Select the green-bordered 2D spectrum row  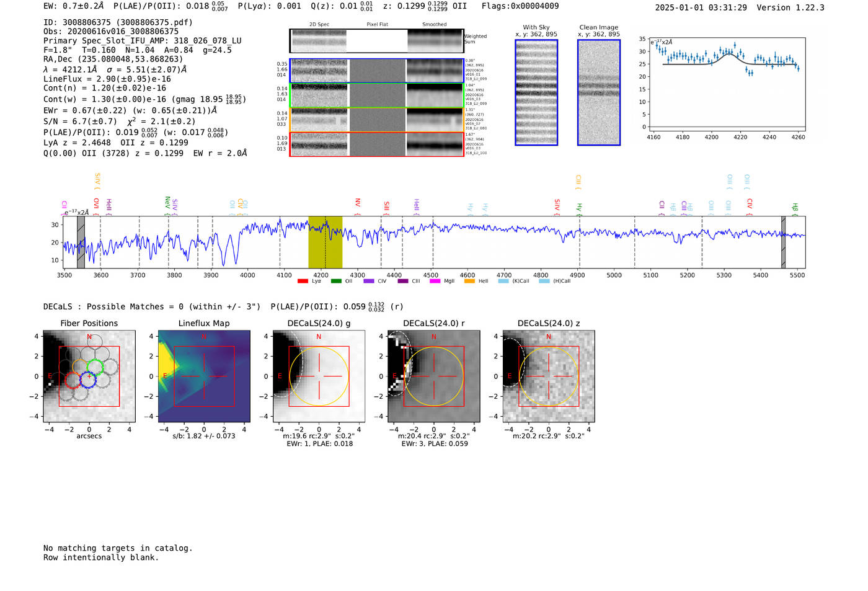376,96
